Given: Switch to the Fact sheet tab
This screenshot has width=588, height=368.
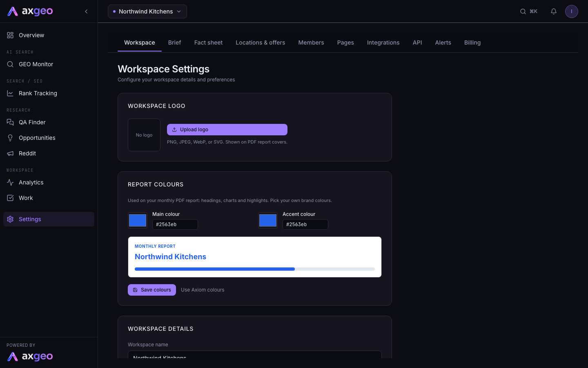Looking at the screenshot, I should point(208,43).
